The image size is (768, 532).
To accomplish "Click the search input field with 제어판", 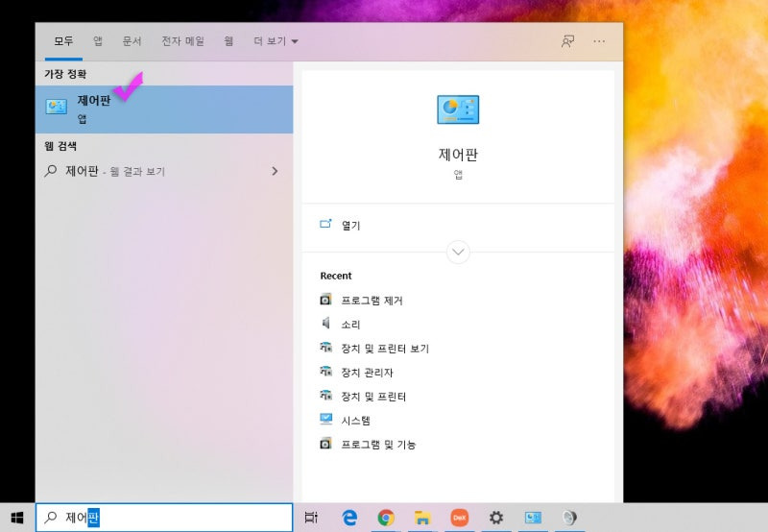I will click(164, 518).
